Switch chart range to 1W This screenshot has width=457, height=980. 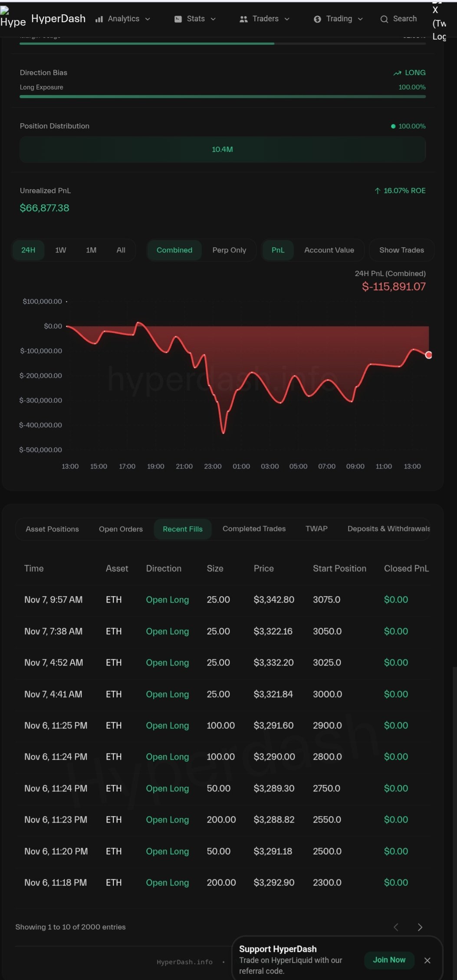pyautogui.click(x=61, y=250)
